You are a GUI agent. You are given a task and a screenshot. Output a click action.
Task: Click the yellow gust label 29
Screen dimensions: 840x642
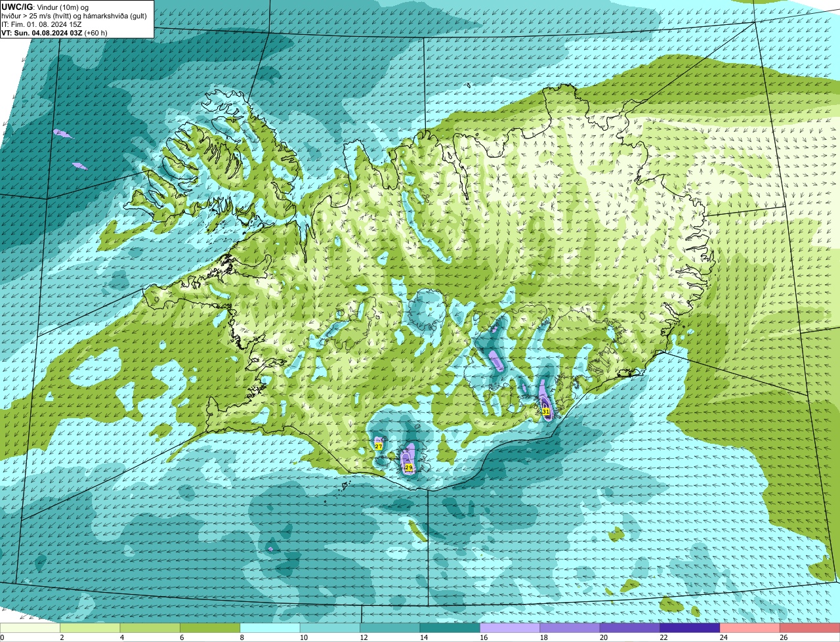[409, 467]
